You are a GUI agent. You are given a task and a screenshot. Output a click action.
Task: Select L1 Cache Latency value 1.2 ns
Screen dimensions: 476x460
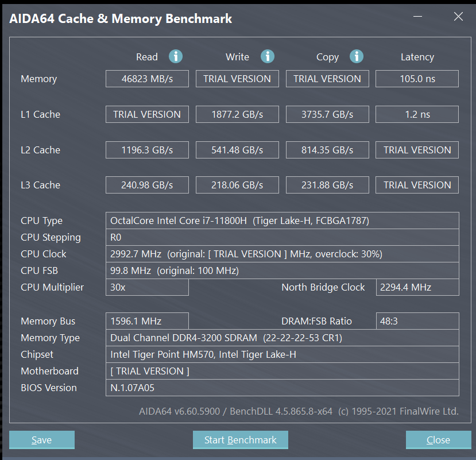tap(417, 114)
